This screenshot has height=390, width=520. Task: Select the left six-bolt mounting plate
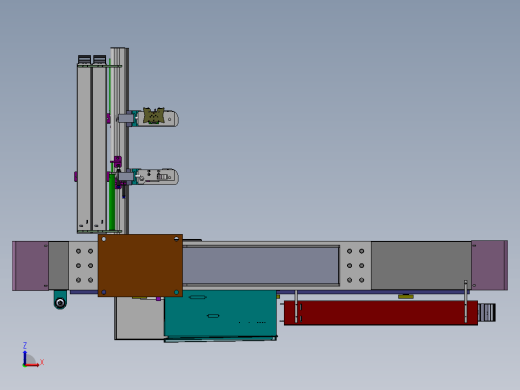83,266
